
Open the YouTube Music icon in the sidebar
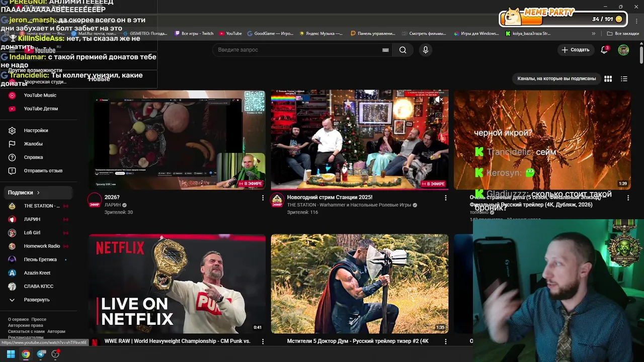(x=12, y=95)
